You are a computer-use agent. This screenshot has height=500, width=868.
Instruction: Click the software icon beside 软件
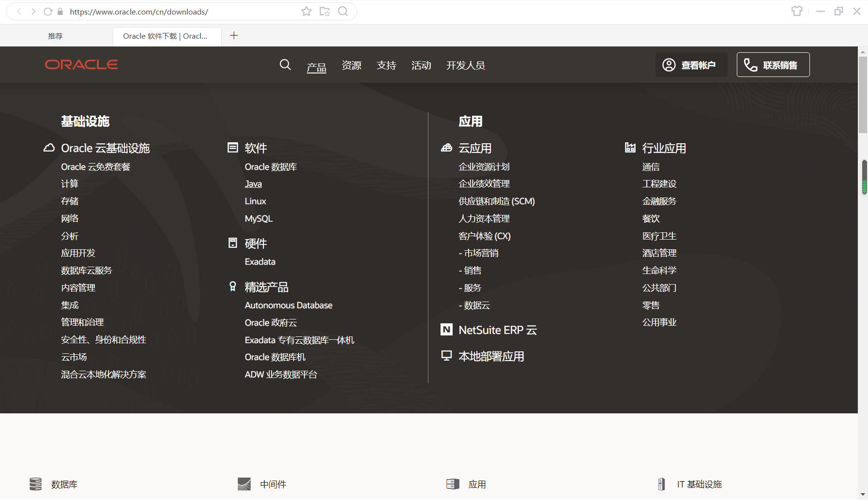[233, 148]
